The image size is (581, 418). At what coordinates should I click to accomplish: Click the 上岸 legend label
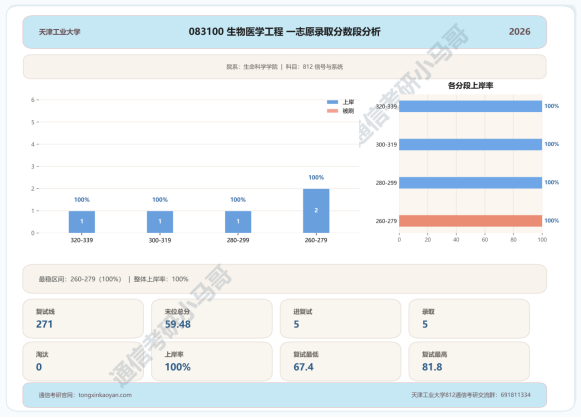click(x=348, y=102)
